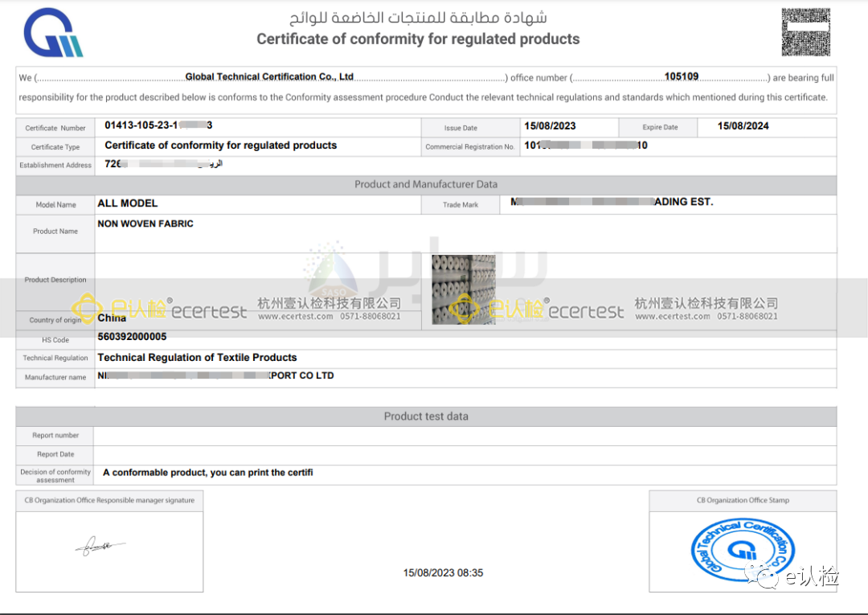Click the 'Certificate Type' label
Viewport: 868px width, 615px height.
pos(55,147)
